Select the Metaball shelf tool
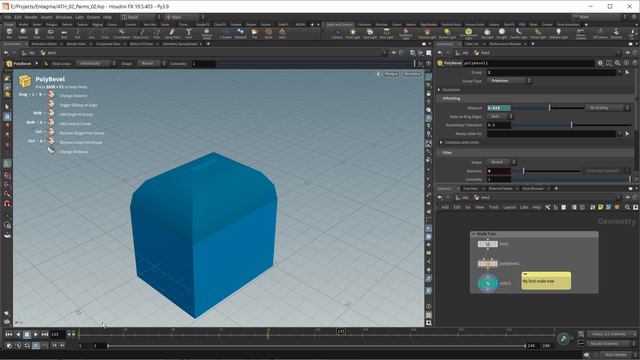The height and width of the screenshot is (360, 640). [240, 33]
